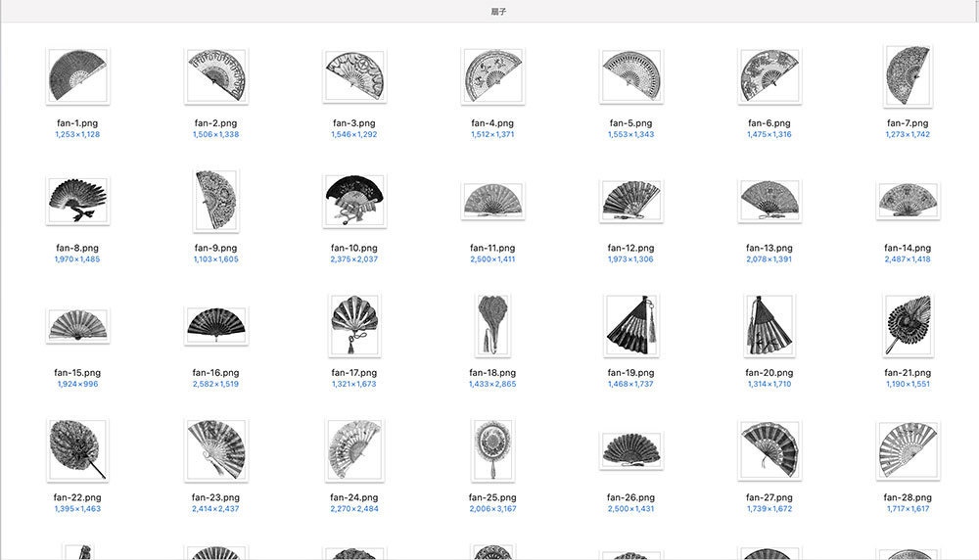The height and width of the screenshot is (560, 979).
Task: Click the fan-6.png file name
Action: tap(769, 123)
